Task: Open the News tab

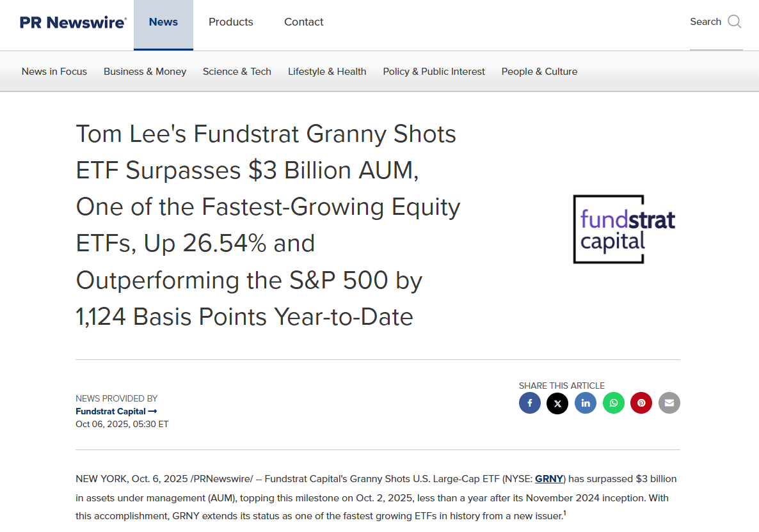Action: coord(163,22)
